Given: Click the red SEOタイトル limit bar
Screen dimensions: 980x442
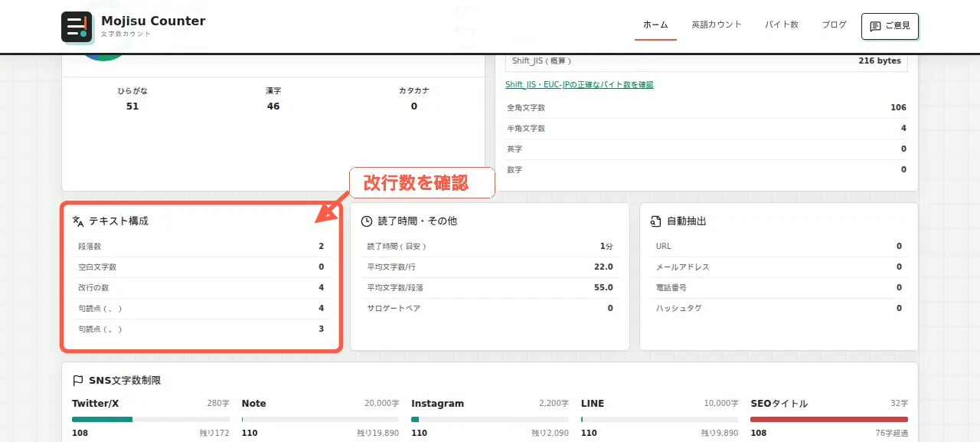Looking at the screenshot, I should [x=829, y=419].
